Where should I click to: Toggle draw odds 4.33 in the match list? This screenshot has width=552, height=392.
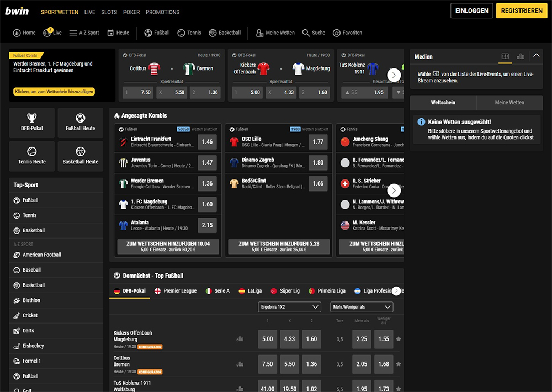289,339
